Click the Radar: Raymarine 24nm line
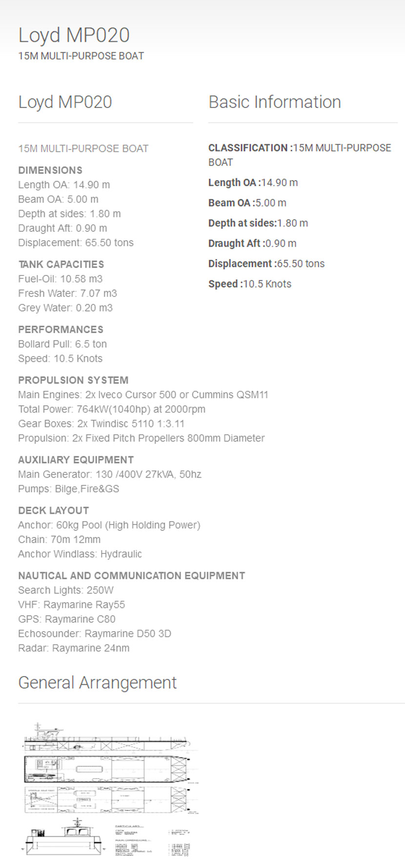Screen dimensions: 405x868 74,648
